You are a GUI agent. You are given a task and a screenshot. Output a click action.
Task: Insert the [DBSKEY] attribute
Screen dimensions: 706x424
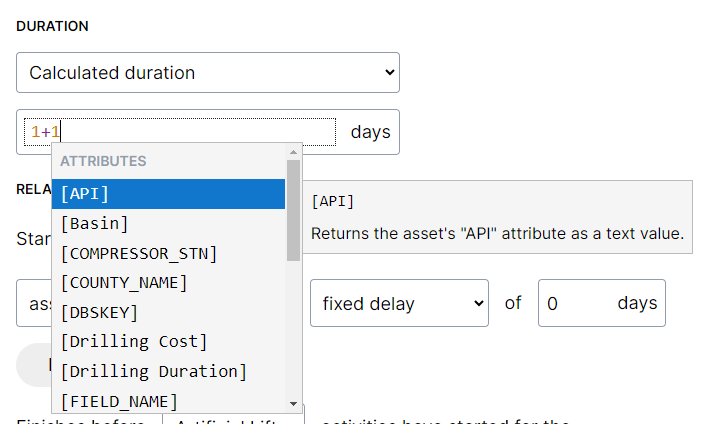point(168,312)
